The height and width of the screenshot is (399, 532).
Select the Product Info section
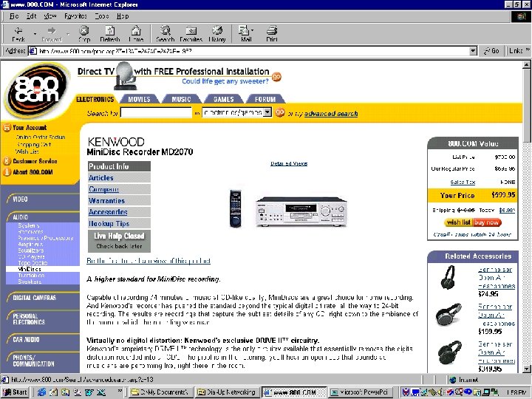(x=119, y=166)
